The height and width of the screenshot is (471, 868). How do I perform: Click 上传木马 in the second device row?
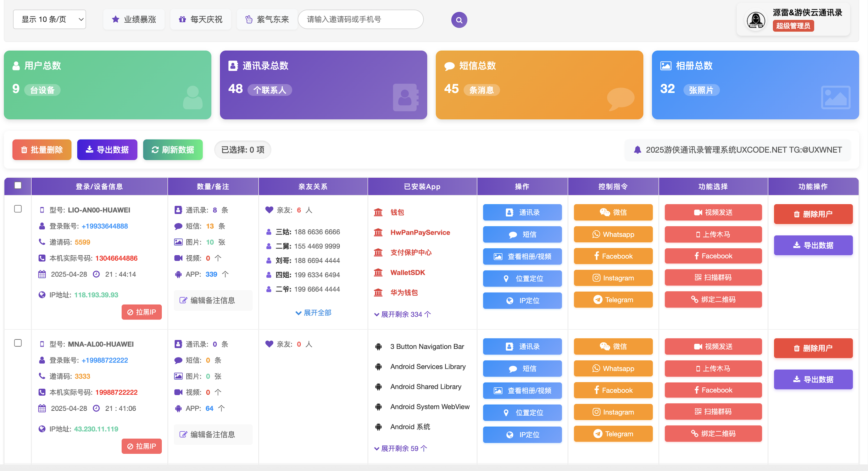pyautogui.click(x=713, y=368)
